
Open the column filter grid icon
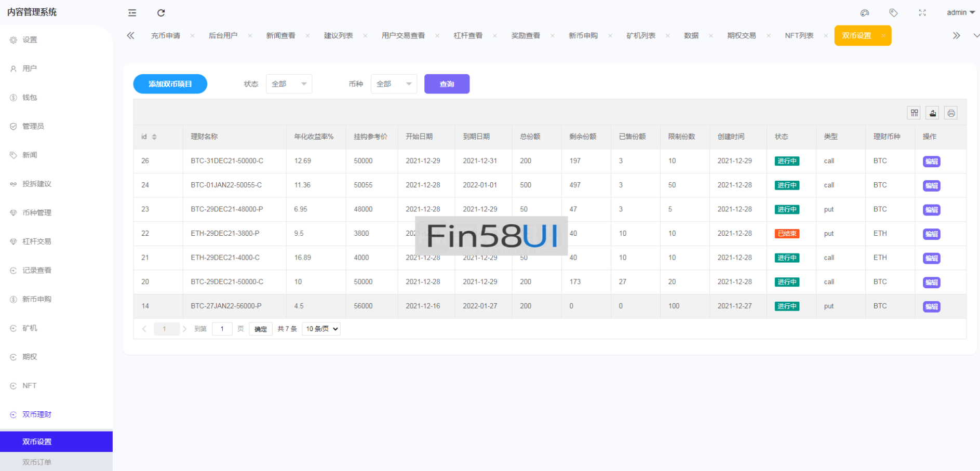[x=914, y=113]
